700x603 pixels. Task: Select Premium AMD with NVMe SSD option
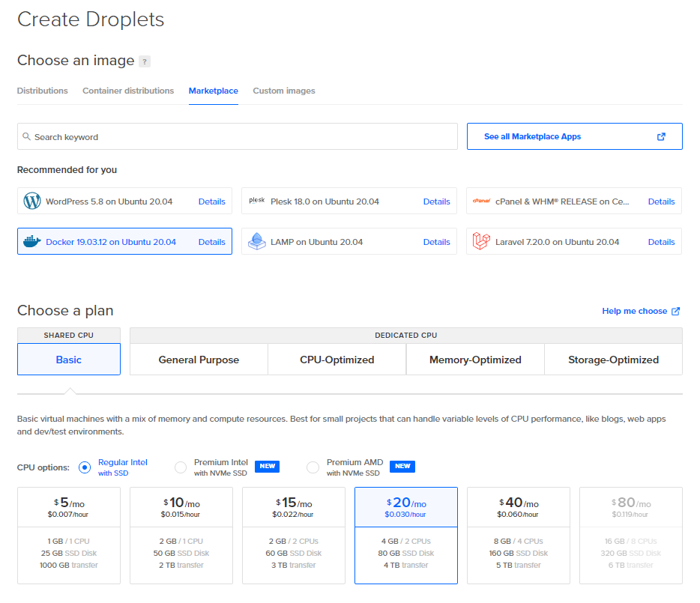click(x=313, y=467)
